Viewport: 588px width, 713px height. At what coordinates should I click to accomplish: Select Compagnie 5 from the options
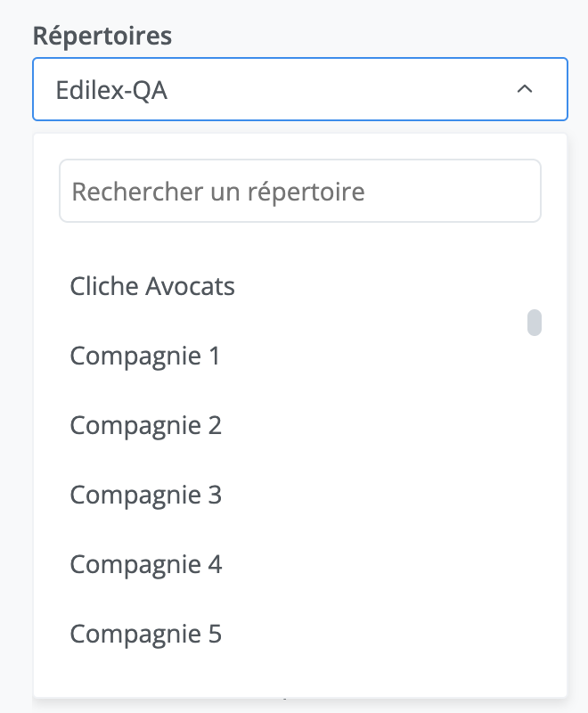(146, 634)
